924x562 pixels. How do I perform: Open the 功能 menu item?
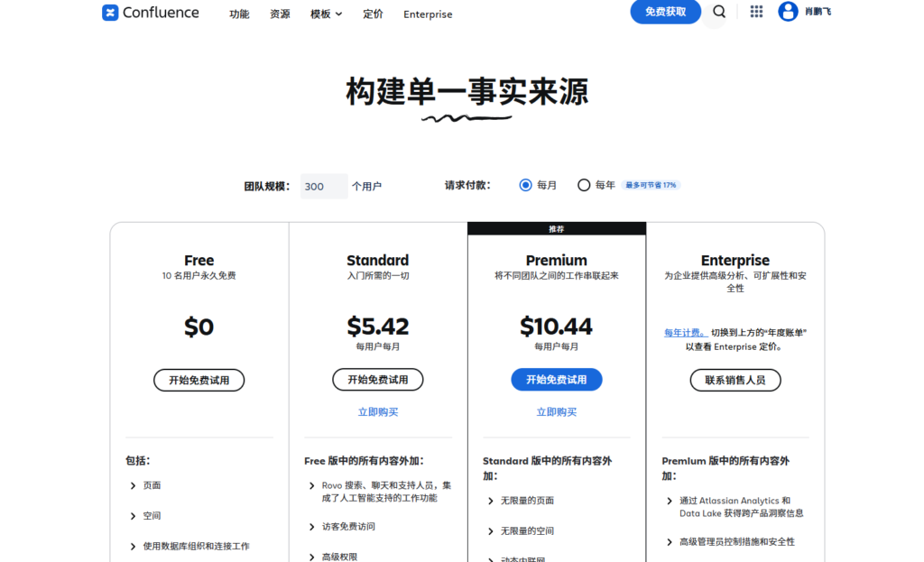click(239, 14)
